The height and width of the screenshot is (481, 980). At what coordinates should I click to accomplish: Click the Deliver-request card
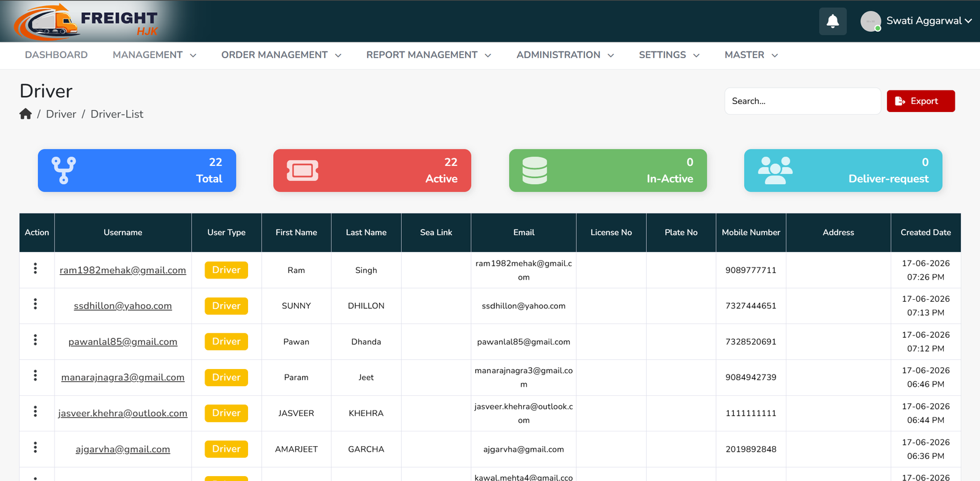pyautogui.click(x=843, y=171)
